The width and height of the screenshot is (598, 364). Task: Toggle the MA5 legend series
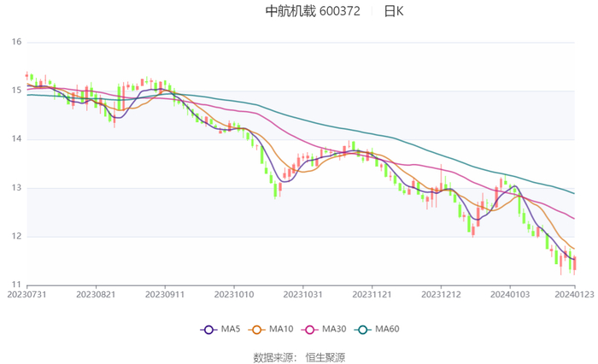tap(220, 329)
